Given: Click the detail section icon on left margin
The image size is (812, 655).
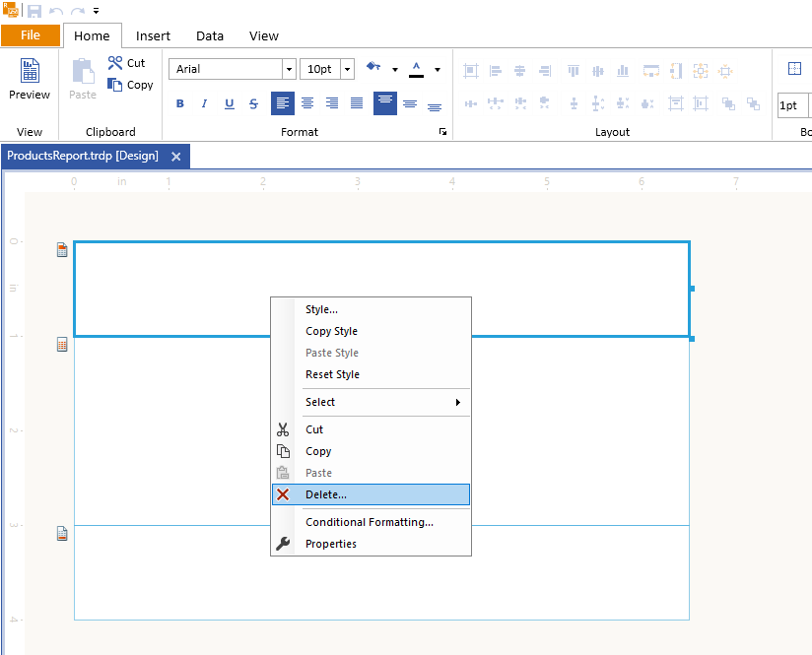Looking at the screenshot, I should tap(62, 345).
